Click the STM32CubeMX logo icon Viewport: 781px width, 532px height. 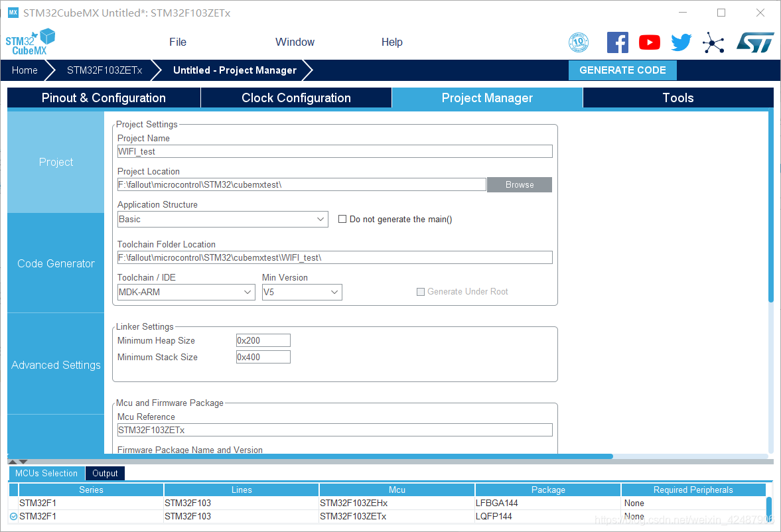click(x=31, y=42)
